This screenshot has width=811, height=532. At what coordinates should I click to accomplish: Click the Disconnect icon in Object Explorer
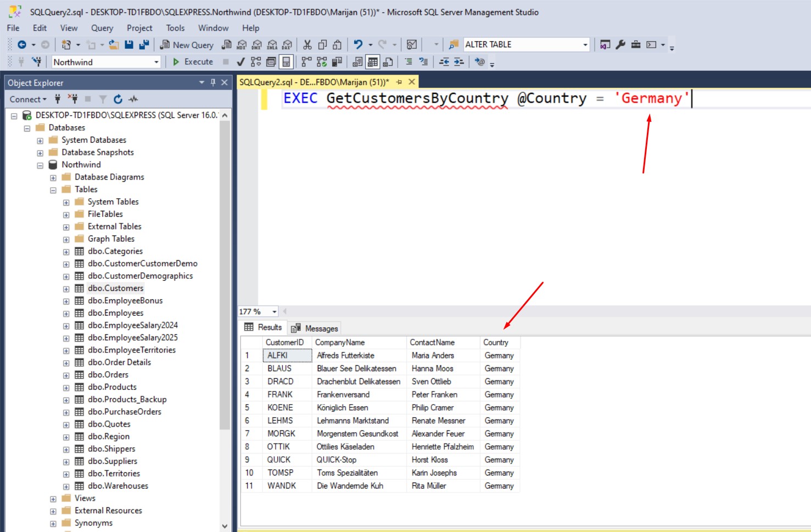[72, 99]
